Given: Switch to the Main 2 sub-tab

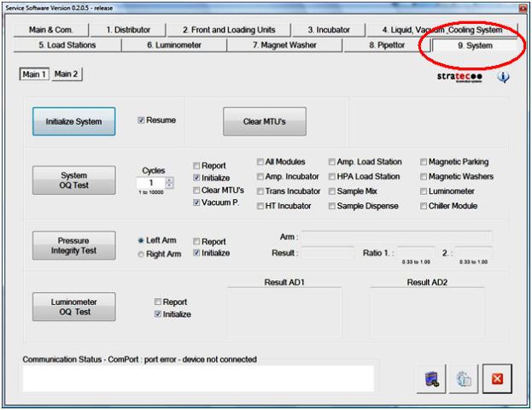Looking at the screenshot, I should [x=66, y=74].
